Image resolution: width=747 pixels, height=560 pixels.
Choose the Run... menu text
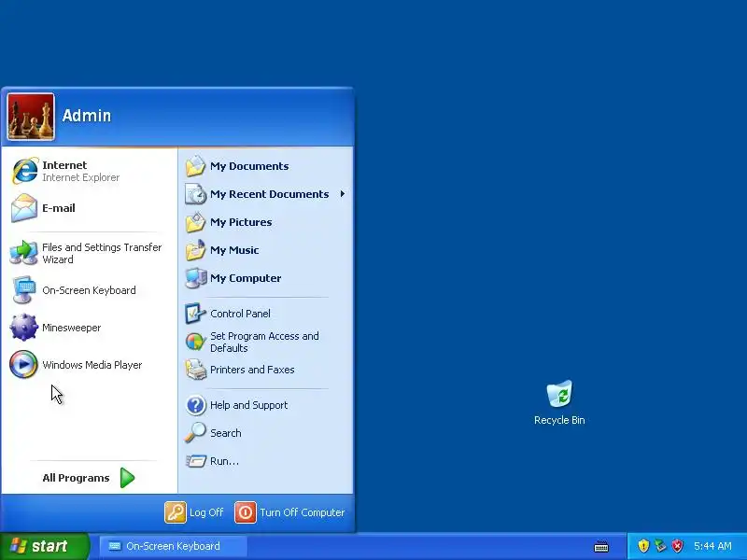224,461
